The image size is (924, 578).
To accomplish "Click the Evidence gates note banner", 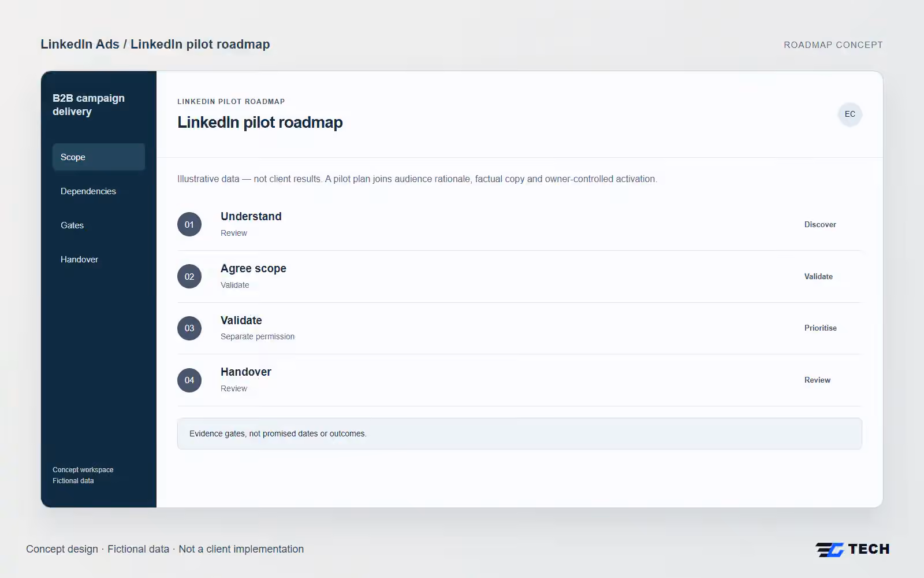I will (x=520, y=434).
